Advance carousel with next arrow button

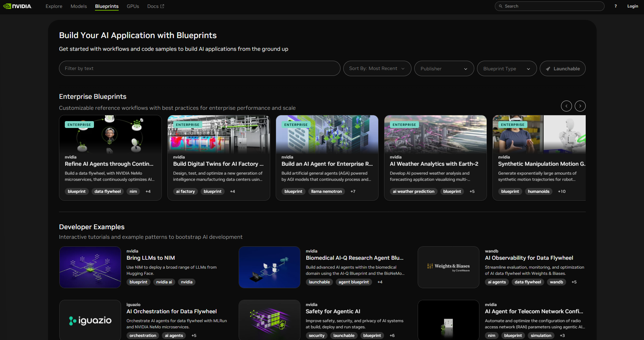pos(580,106)
